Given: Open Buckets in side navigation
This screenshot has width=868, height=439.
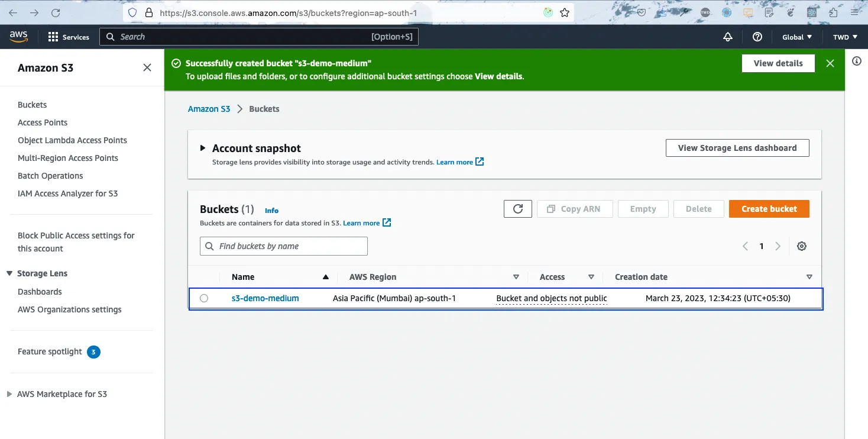Looking at the screenshot, I should [x=33, y=105].
